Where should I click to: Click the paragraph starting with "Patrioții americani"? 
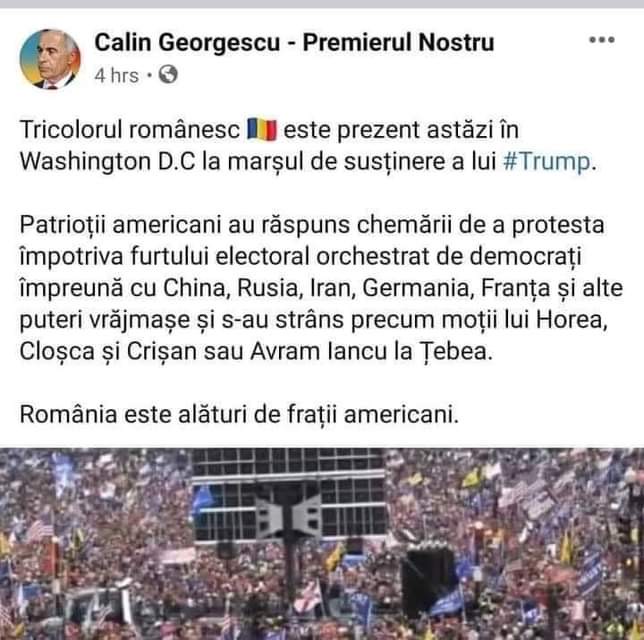(321, 288)
